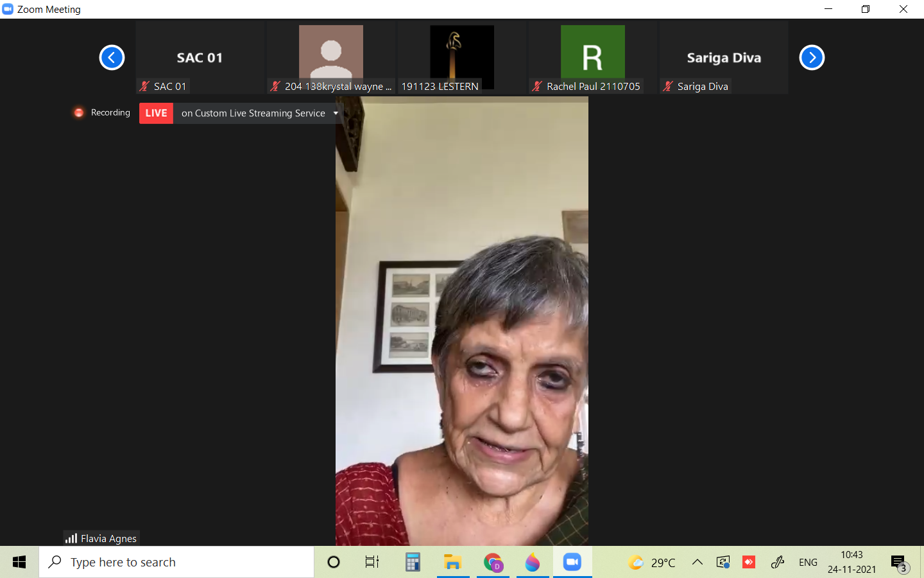Open Chrome from the taskbar
The image size is (924, 578).
493,562
